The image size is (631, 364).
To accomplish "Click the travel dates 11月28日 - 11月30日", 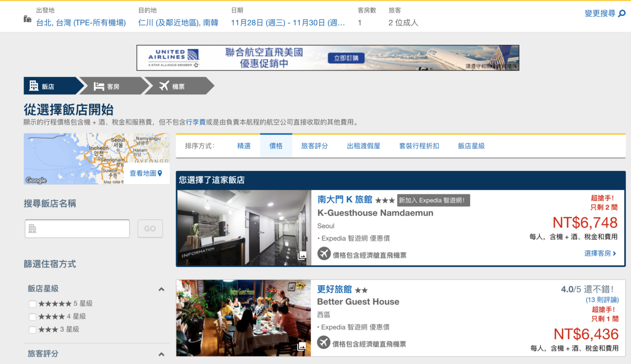I will tap(288, 23).
